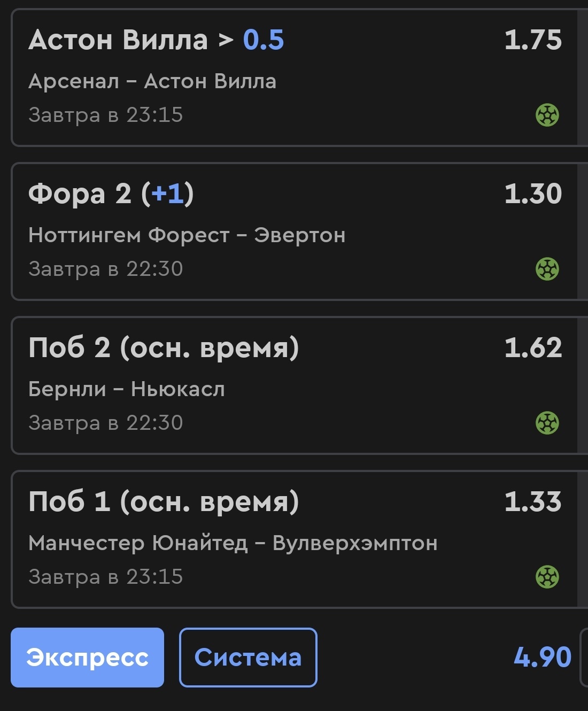Tap the Манчестер Юнайтед – Вулверхэмптон match name
This screenshot has width=588, height=711.
pos(233,543)
